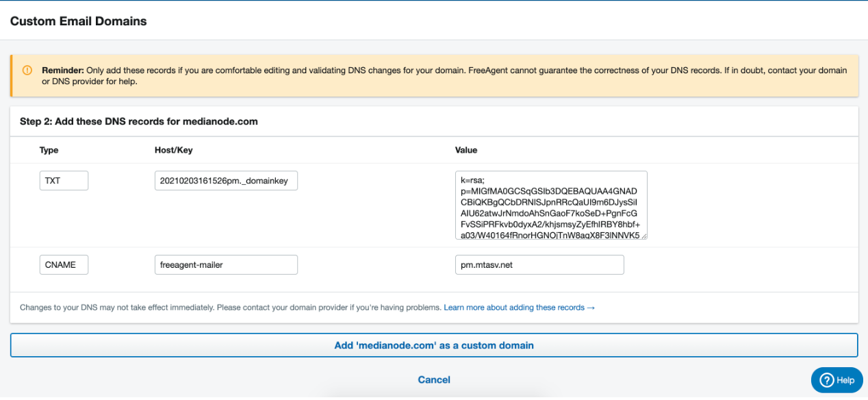Open Learn more about adding these records

[519, 308]
